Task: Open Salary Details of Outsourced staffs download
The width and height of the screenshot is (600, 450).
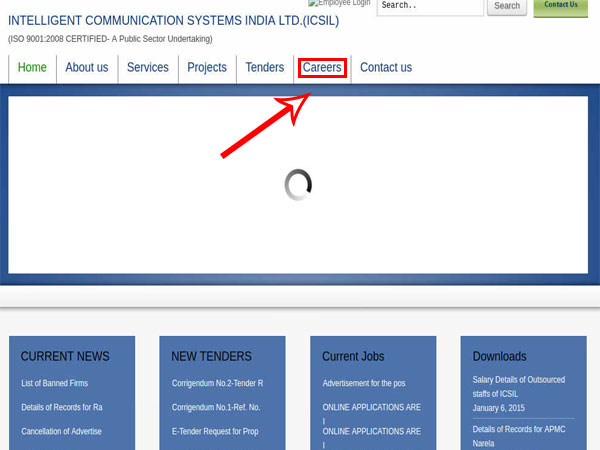Action: [518, 386]
